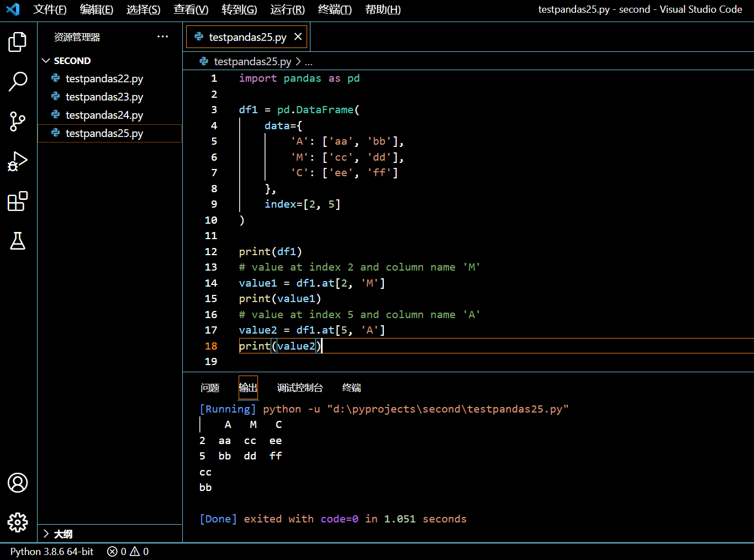
Task: Click the comment about index 2 column 'M'
Action: point(360,267)
